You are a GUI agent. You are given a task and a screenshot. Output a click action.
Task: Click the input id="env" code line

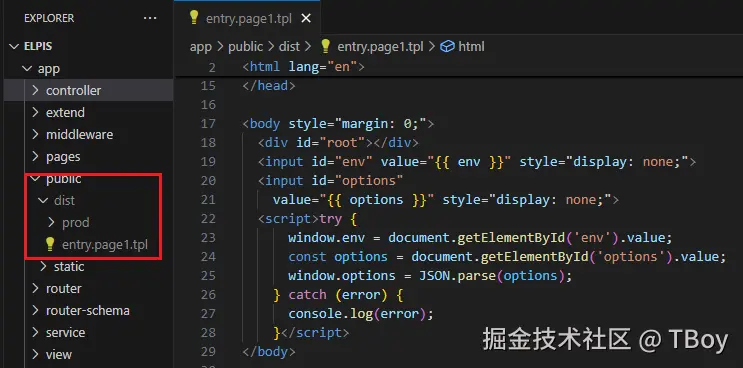(x=477, y=162)
